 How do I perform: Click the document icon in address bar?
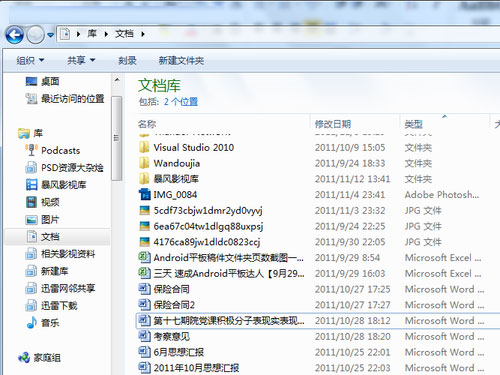click(x=65, y=34)
